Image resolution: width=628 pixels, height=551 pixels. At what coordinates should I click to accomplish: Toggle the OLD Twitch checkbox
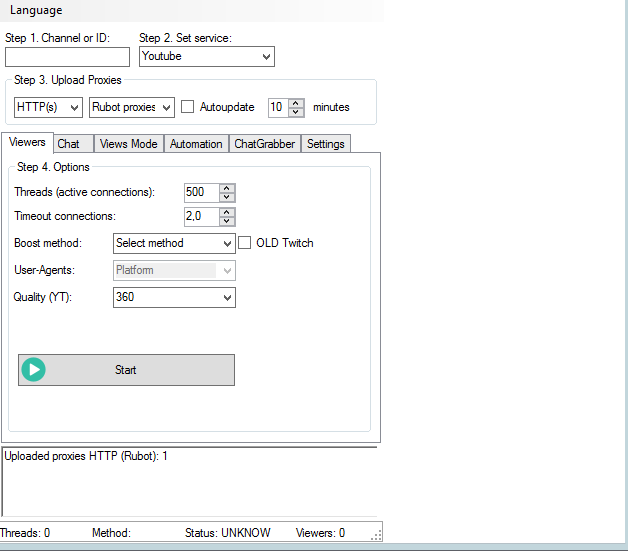coord(246,242)
